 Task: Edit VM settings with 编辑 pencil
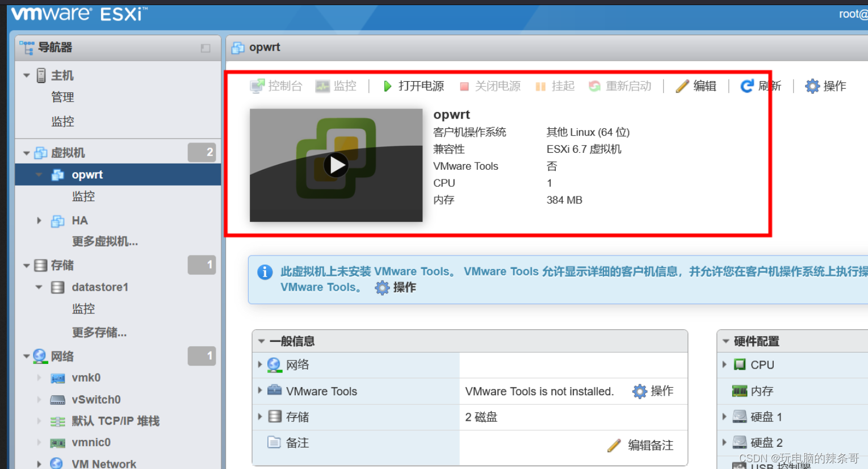pos(696,86)
